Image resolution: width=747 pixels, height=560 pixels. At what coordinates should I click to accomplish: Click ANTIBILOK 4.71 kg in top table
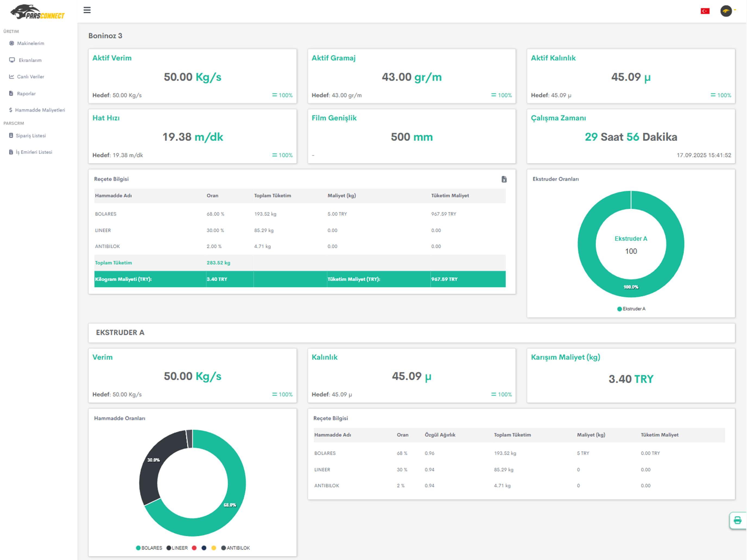click(x=262, y=246)
